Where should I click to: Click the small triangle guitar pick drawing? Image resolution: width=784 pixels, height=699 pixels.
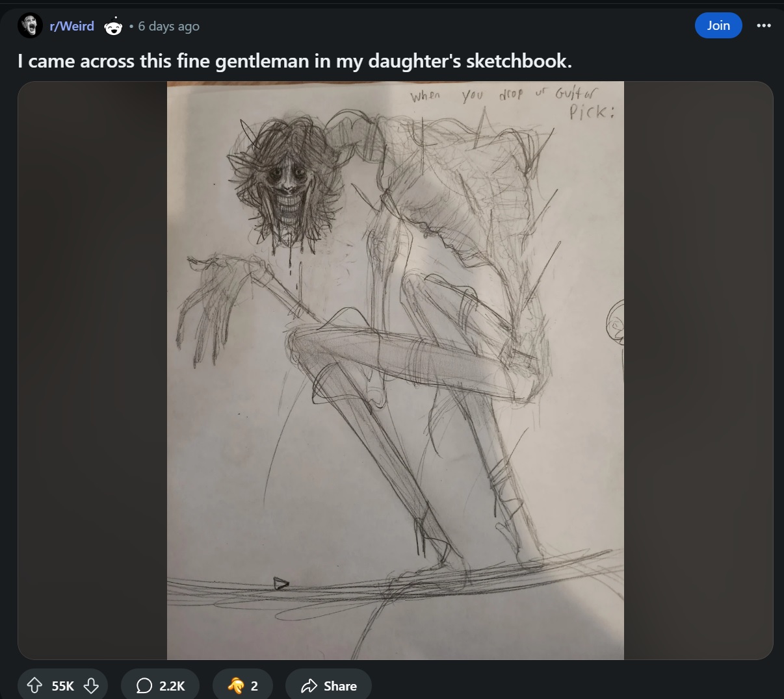[x=281, y=583]
